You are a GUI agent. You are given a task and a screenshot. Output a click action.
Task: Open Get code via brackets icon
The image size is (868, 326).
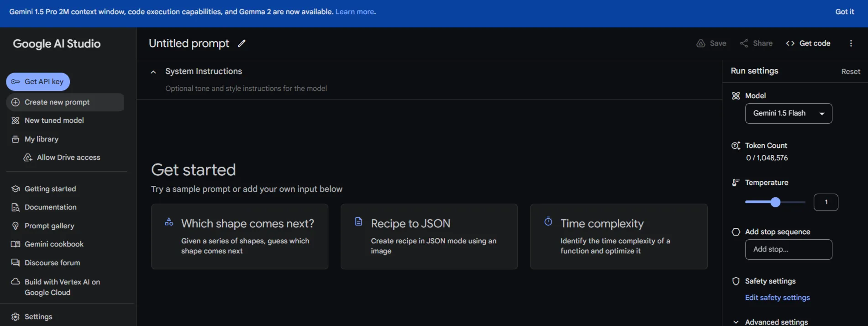(x=790, y=43)
